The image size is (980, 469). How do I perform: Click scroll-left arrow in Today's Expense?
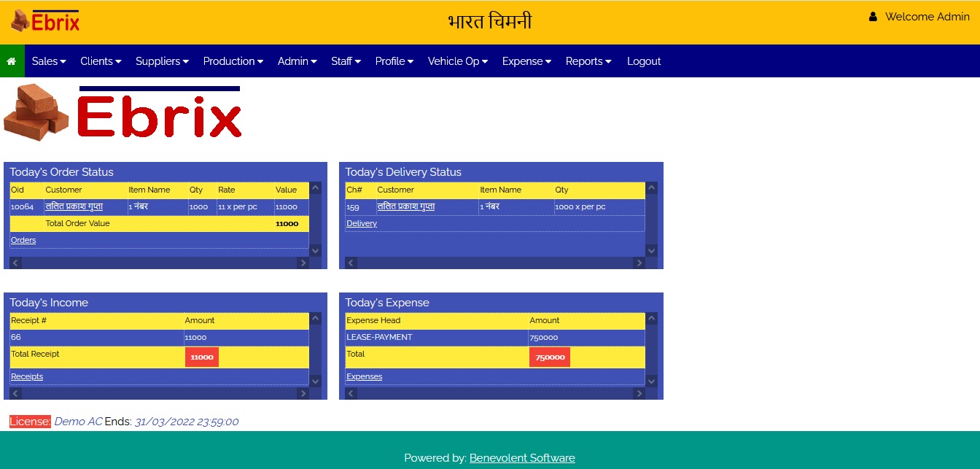pos(351,393)
